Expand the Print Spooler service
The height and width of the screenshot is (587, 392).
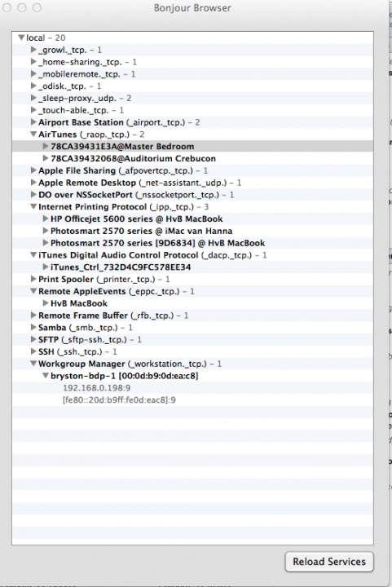(33, 280)
